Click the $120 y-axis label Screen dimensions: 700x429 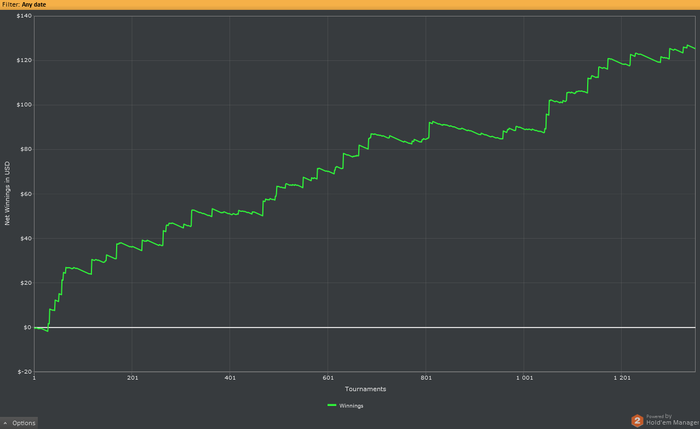(x=24, y=60)
